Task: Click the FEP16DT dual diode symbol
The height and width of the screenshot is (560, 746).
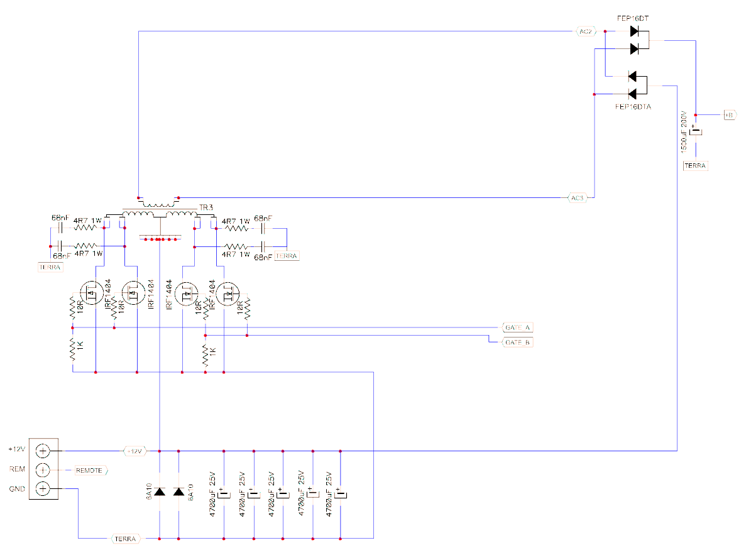Action: coord(639,40)
